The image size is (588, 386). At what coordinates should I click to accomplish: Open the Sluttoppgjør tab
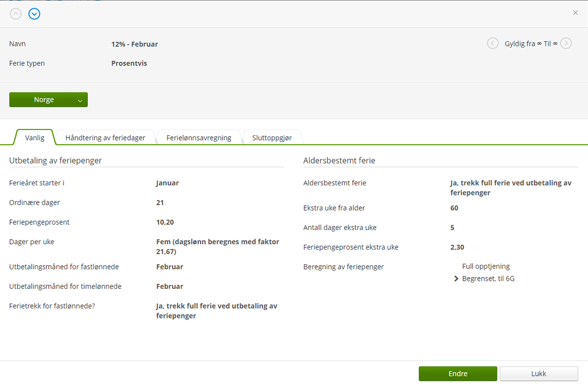tap(272, 138)
